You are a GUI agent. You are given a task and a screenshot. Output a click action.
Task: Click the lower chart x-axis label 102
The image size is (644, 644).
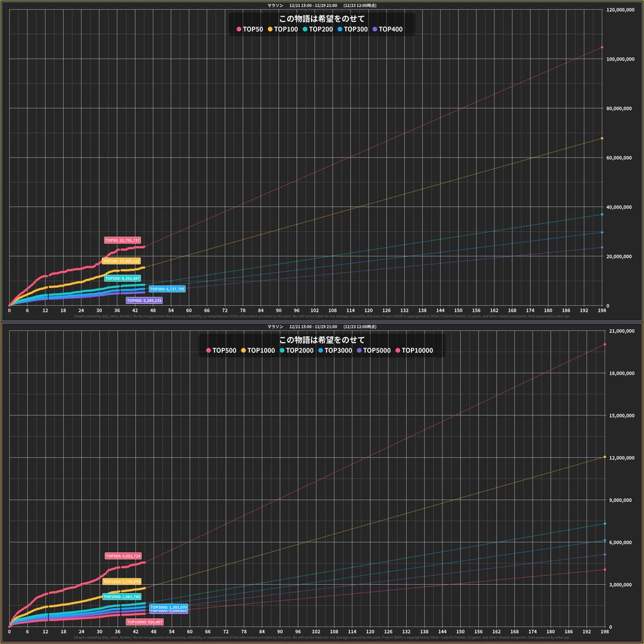(316, 632)
